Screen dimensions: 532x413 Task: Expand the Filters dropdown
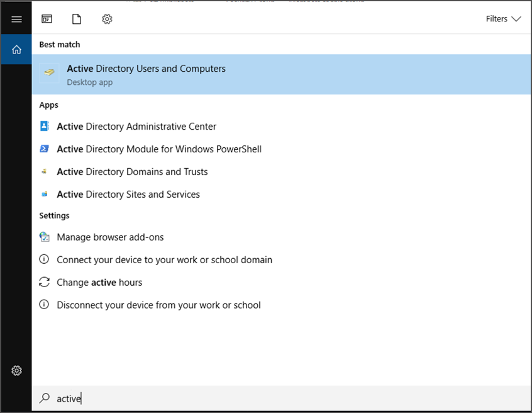pyautogui.click(x=503, y=19)
